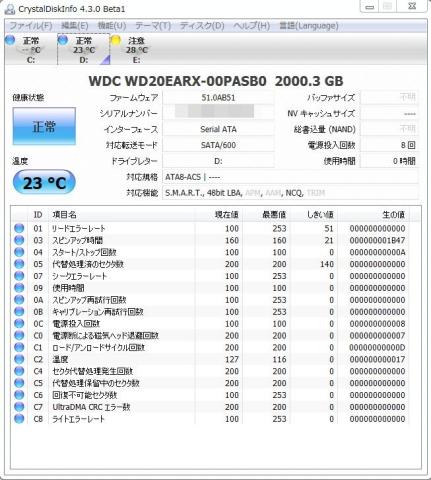Viewport: 431px width, 480px height.
Task: Open the ディスク(D) menu
Action: click(x=202, y=26)
